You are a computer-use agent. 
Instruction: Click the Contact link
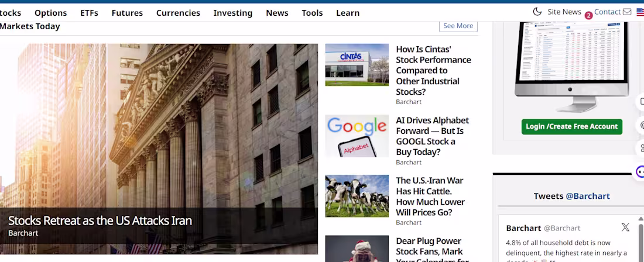(607, 12)
